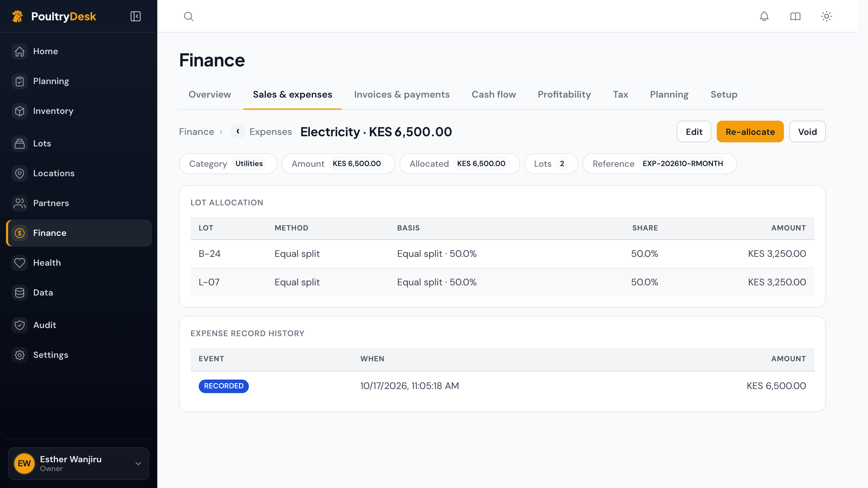868x488 pixels.
Task: Open Planning in the sidebar
Action: pos(79,81)
